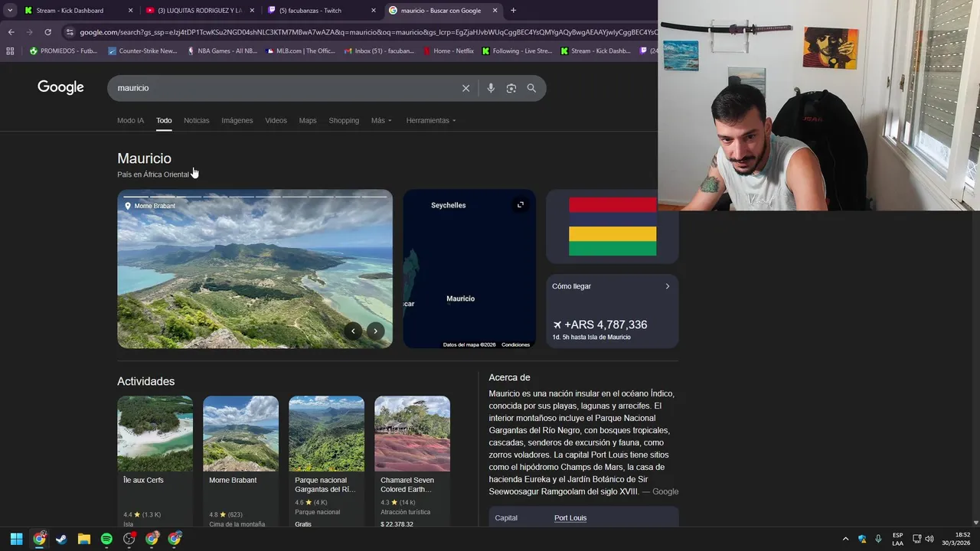This screenshot has width=980, height=551.
Task: Expand the map to full view
Action: (521, 204)
